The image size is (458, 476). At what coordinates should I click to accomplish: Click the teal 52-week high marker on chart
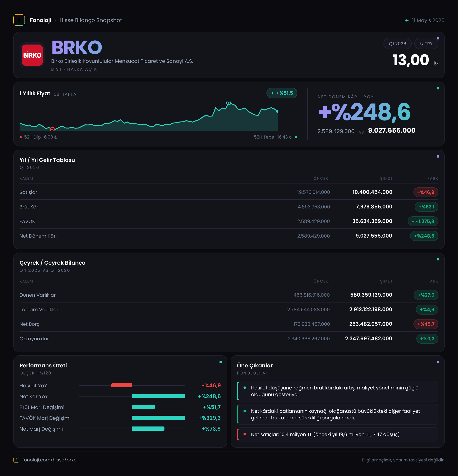coord(228,103)
